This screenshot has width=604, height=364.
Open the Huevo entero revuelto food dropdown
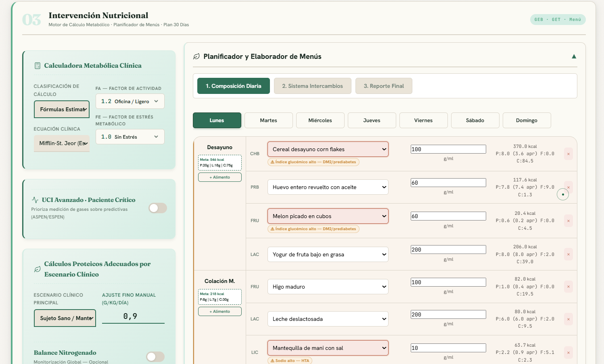[x=328, y=187]
